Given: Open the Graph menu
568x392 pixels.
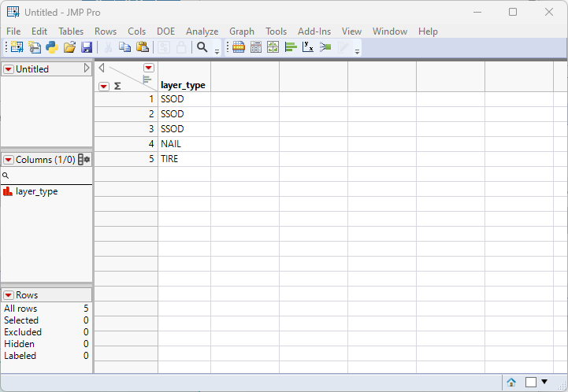Looking at the screenshot, I should 242,31.
